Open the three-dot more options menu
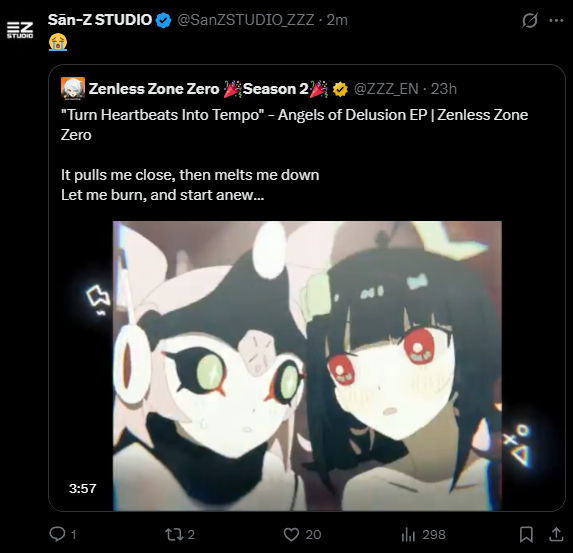 [x=556, y=20]
